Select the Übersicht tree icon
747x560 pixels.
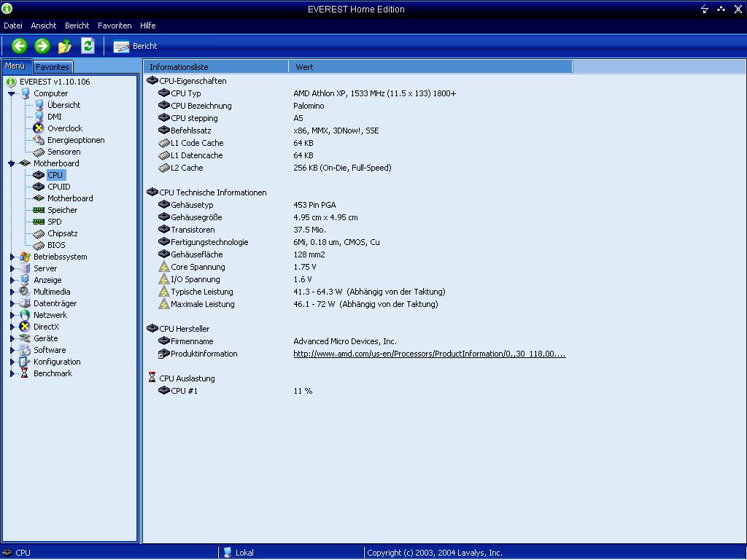point(39,105)
